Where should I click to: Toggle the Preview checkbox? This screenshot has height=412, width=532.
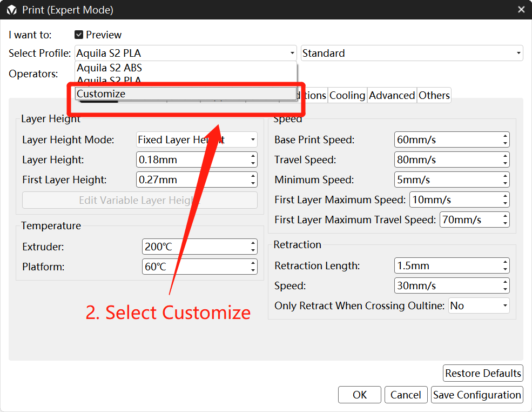[x=79, y=35]
